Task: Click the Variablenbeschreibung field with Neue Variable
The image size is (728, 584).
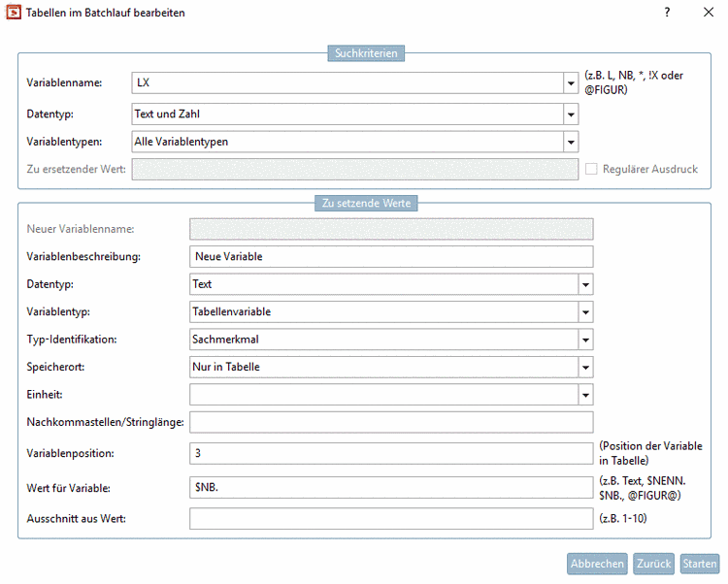Action: (390, 256)
